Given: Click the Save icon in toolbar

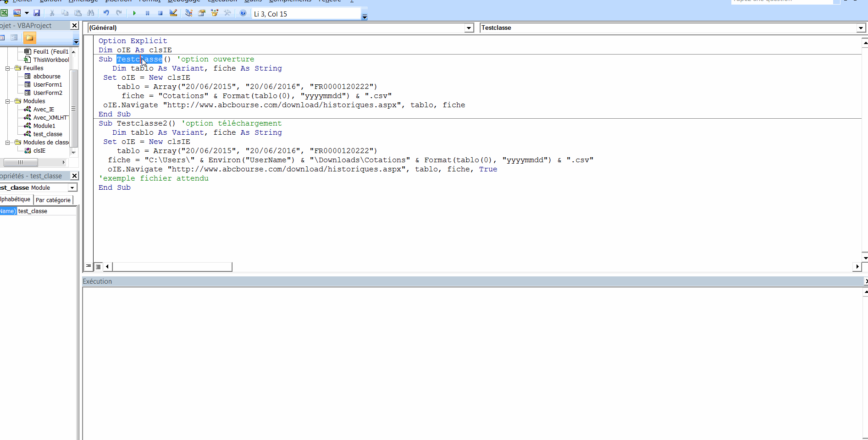Looking at the screenshot, I should pyautogui.click(x=37, y=13).
